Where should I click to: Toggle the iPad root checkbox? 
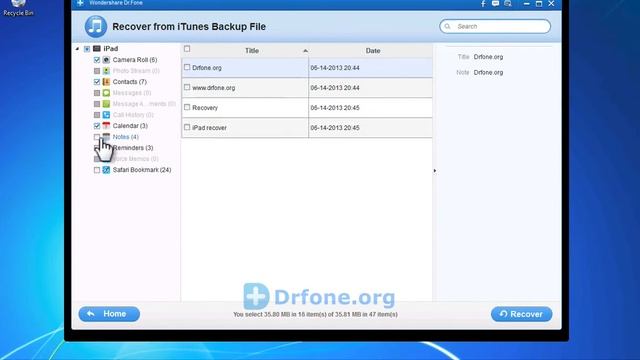(x=87, y=49)
